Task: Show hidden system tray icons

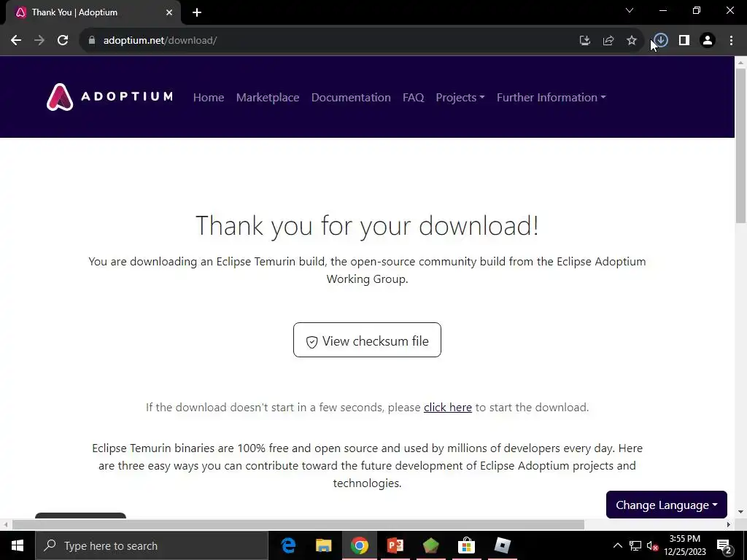Action: coord(617,545)
